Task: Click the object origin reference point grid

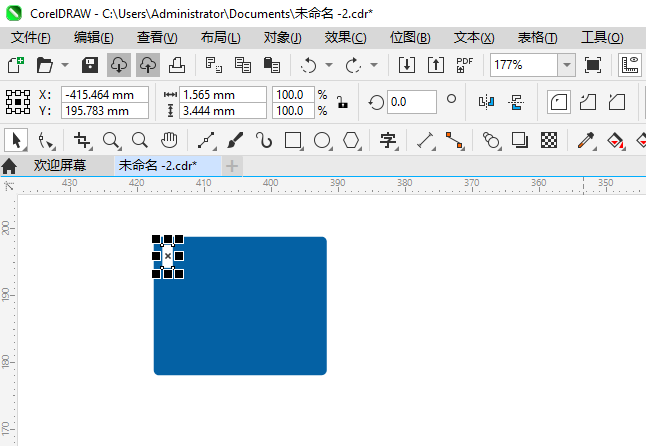Action: 18,102
